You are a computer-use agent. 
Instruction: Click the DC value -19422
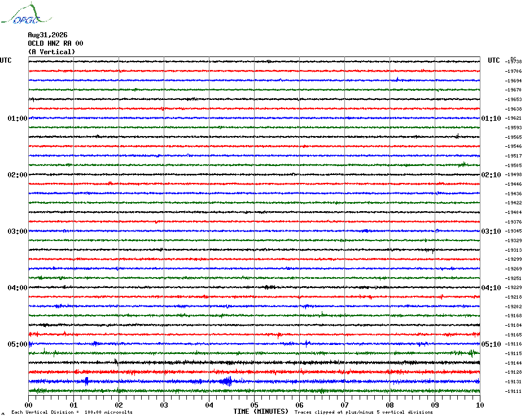513,203
